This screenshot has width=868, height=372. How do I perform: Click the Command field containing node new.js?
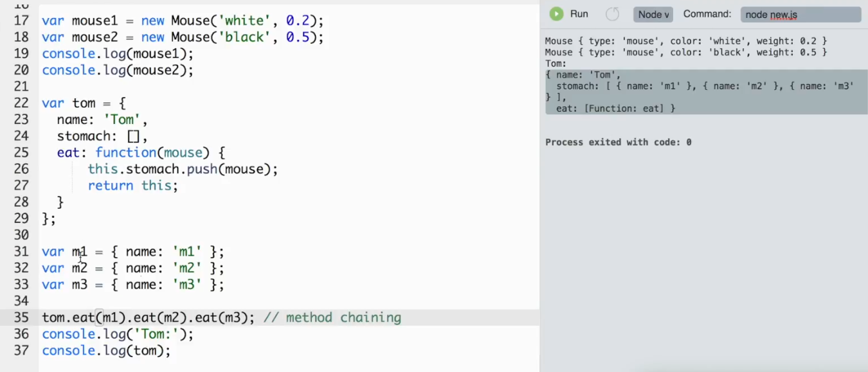pos(800,14)
